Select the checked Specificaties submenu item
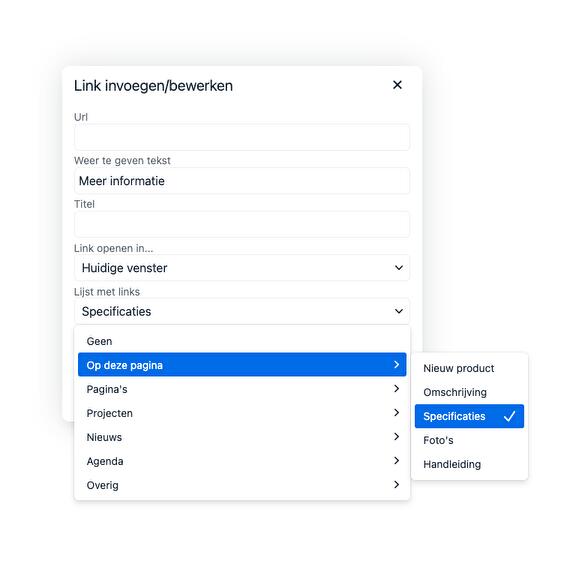 [x=469, y=416]
